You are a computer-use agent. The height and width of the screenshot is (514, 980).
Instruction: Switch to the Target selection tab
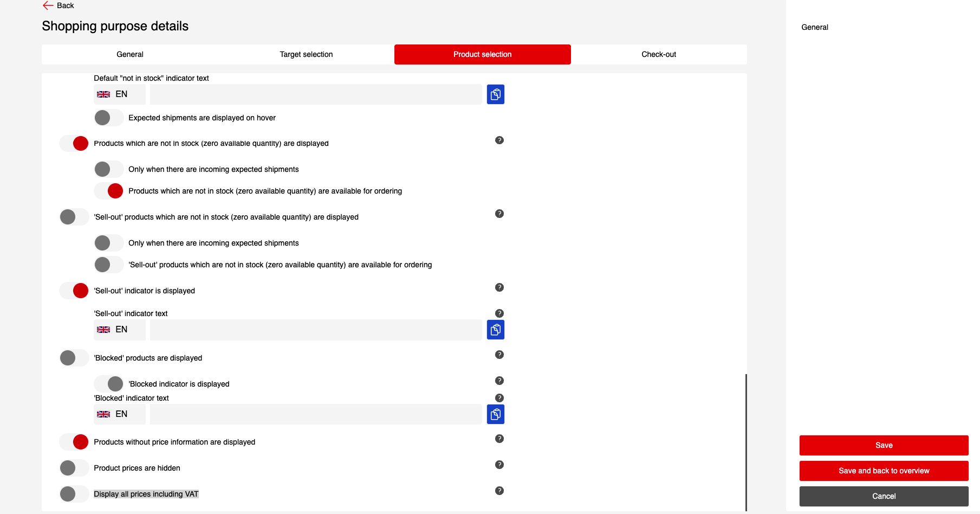click(x=306, y=54)
